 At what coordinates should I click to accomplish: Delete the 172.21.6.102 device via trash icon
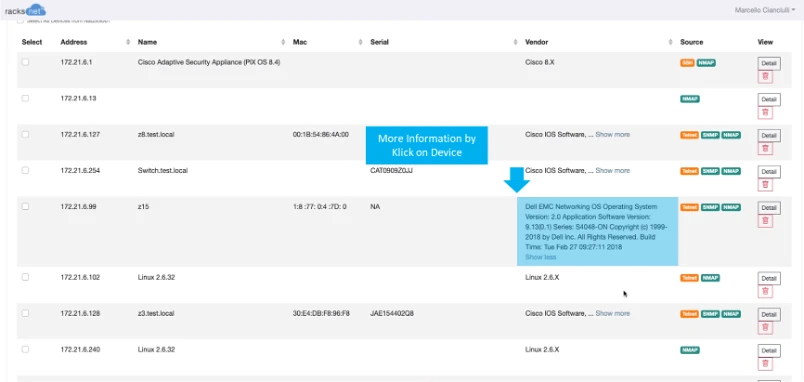[765, 291]
